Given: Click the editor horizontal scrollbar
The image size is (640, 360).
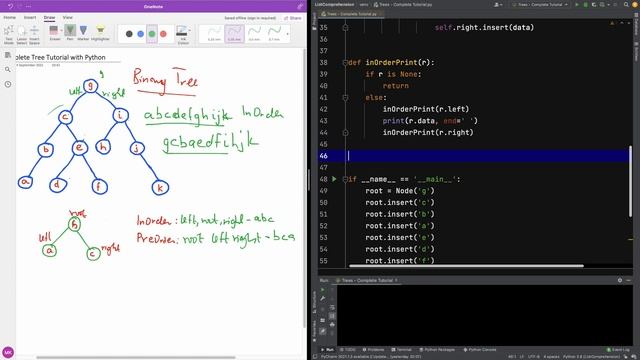Looking at the screenshot, I should pos(466,266).
